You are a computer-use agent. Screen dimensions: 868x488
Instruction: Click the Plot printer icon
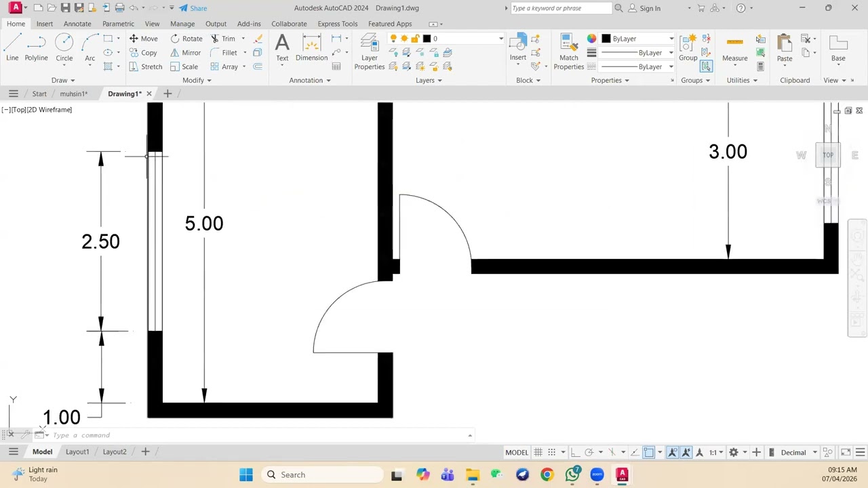(x=119, y=8)
